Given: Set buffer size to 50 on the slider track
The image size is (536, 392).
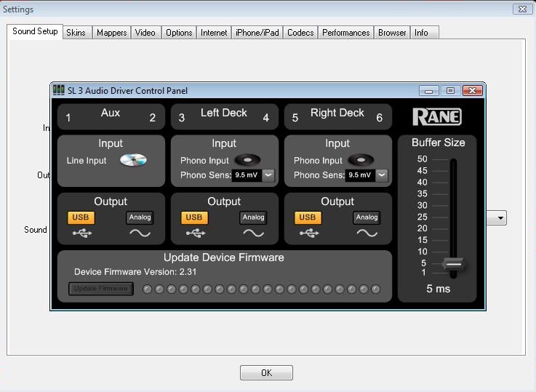Looking at the screenshot, I should 453,160.
